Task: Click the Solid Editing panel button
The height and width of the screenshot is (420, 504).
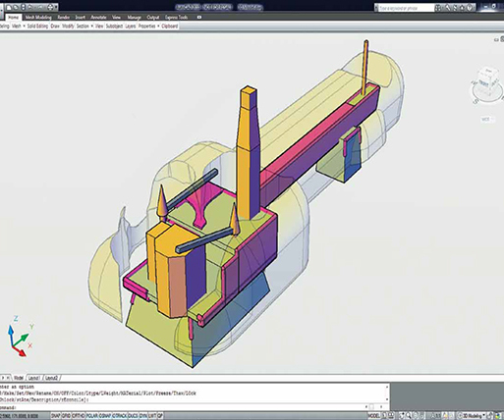Action: tap(37, 26)
